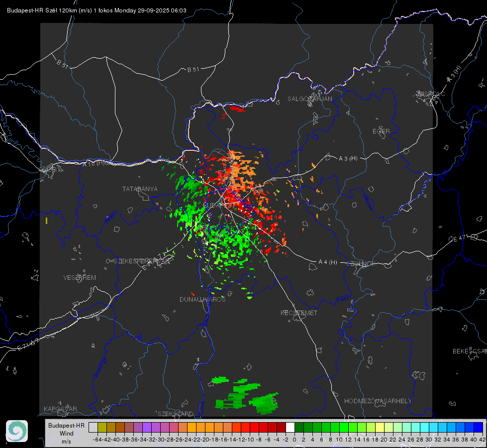Select the HODMEZOVASARHELY city label
Viewport: 487px width, 448px height.
[378, 401]
